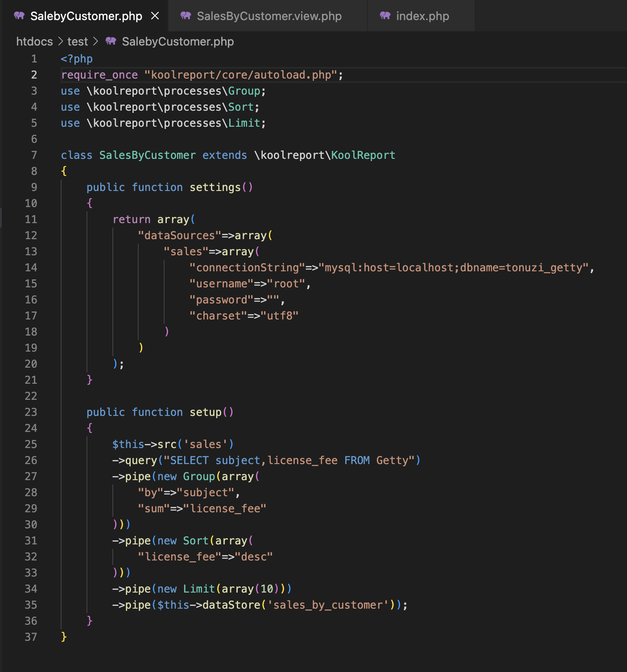Click PHP icon on index.php tab
This screenshot has height=672, width=627.
tap(385, 16)
